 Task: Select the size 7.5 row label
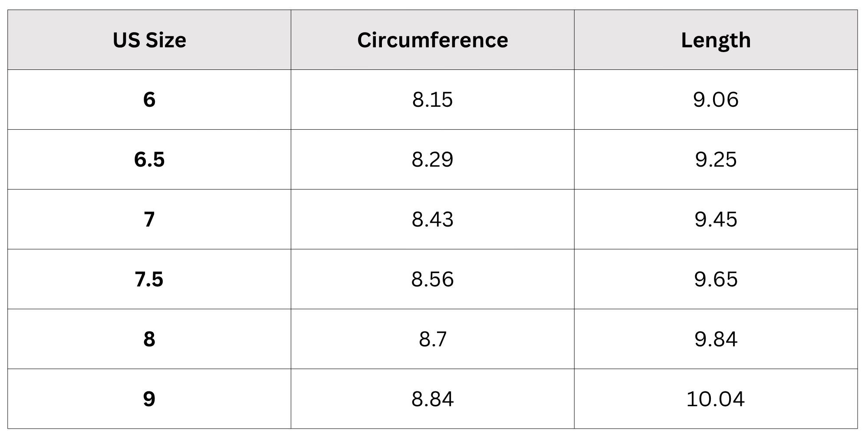(149, 279)
